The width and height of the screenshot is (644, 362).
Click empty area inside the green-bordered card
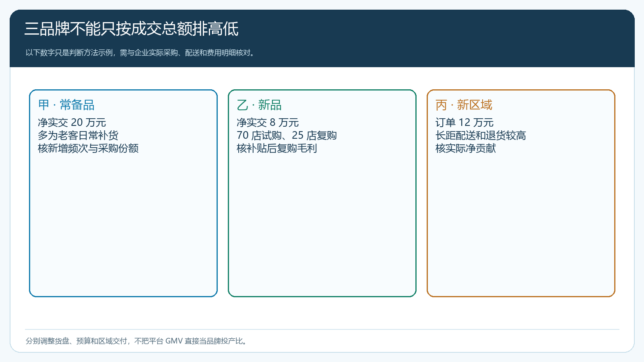tap(322, 225)
